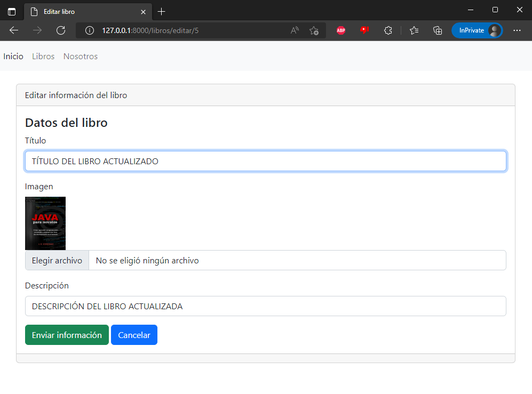The height and width of the screenshot is (394, 532).
Task: Open Settings and more menu
Action: click(x=517, y=30)
